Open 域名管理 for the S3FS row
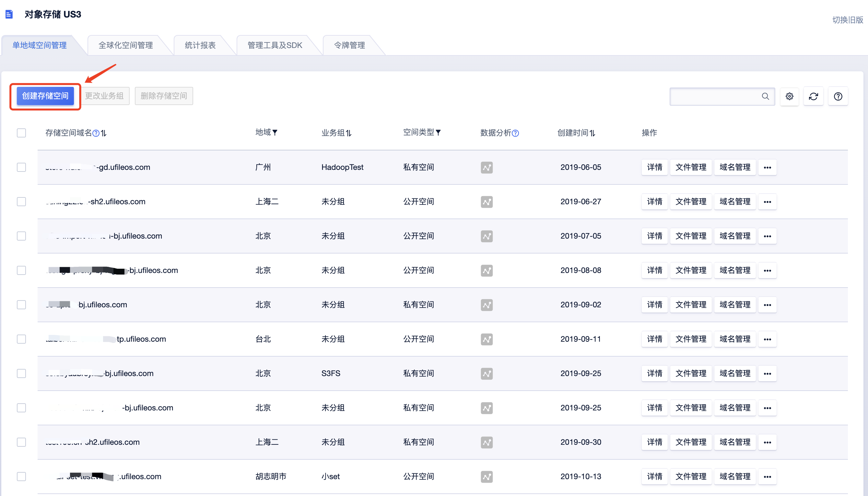The width and height of the screenshot is (868, 496). click(735, 374)
